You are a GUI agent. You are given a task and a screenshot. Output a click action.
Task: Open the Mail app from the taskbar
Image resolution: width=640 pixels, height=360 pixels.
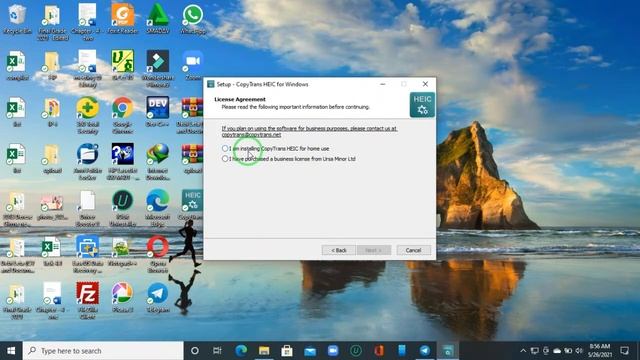tap(310, 351)
